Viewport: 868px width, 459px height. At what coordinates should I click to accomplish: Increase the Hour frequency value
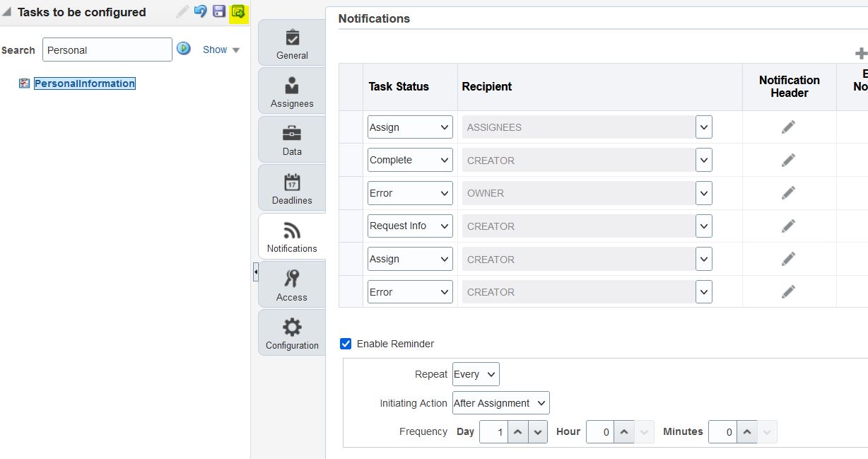pyautogui.click(x=626, y=432)
